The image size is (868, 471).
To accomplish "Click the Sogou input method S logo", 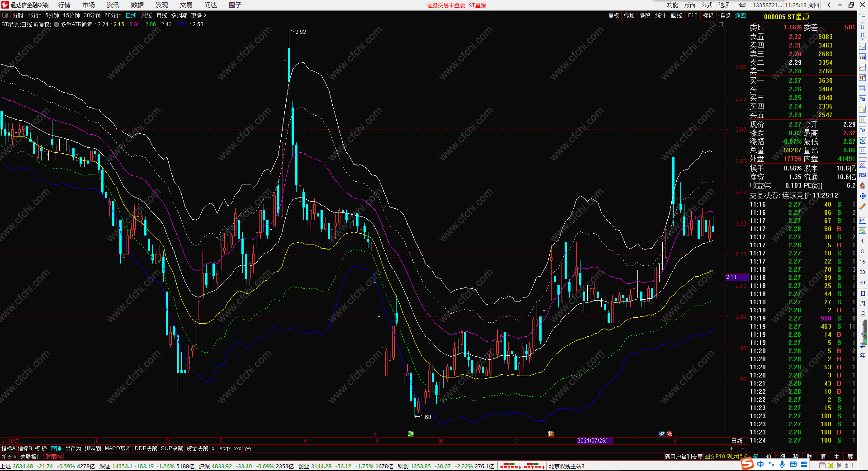I will coord(748,464).
